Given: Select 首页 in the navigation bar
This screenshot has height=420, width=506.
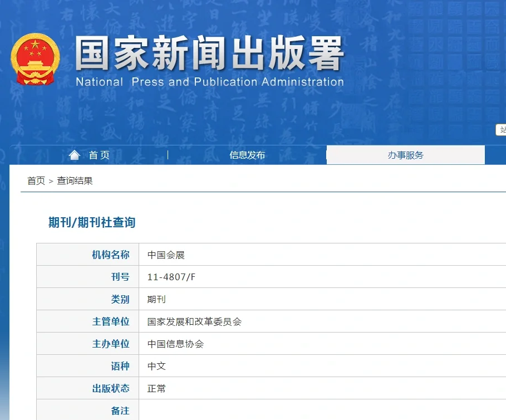Looking at the screenshot, I should tap(98, 155).
